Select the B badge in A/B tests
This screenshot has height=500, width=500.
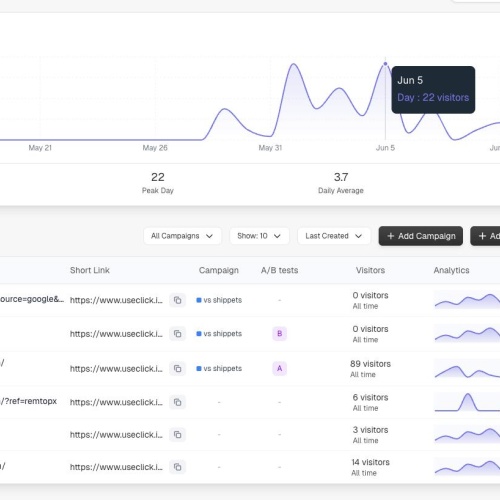coord(280,334)
